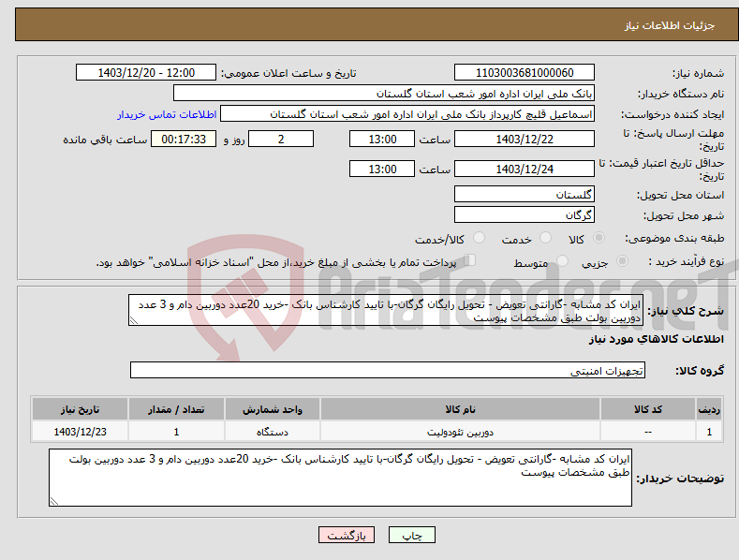
Task: Click the public announcement date-time field
Action: (146, 73)
